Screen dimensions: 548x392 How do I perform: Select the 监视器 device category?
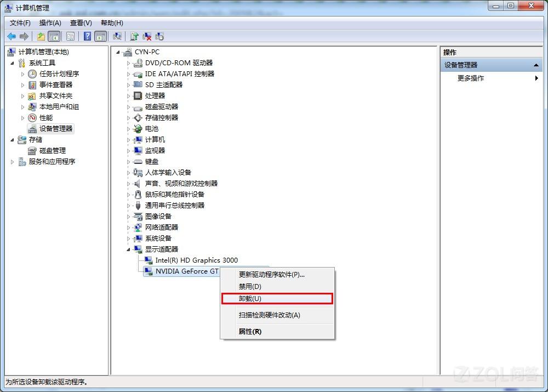(x=155, y=151)
